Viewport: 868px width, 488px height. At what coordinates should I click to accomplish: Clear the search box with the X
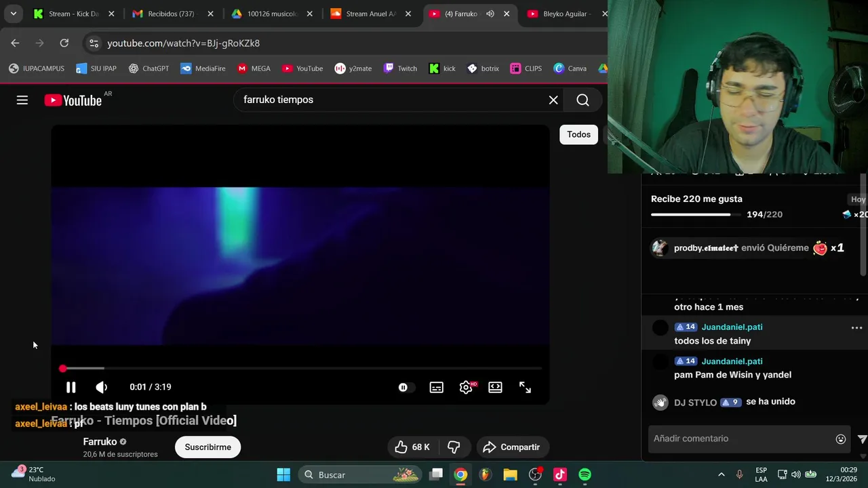pos(553,100)
